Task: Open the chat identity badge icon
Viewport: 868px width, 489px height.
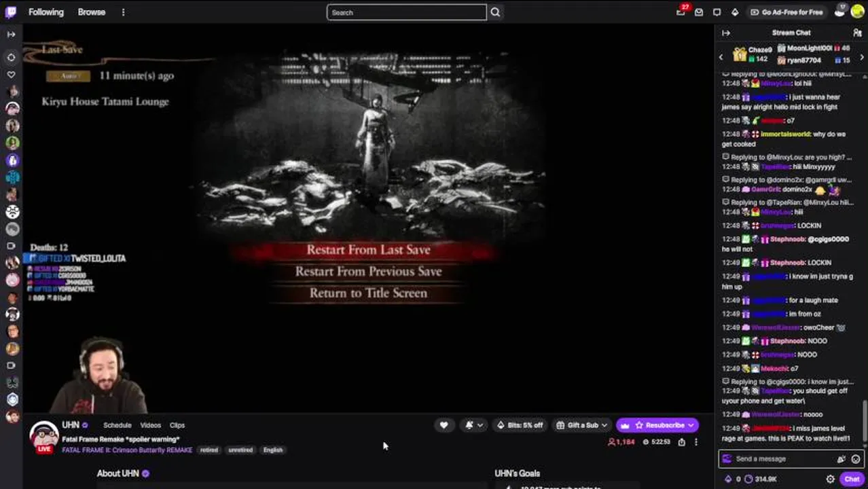Action: (x=727, y=458)
